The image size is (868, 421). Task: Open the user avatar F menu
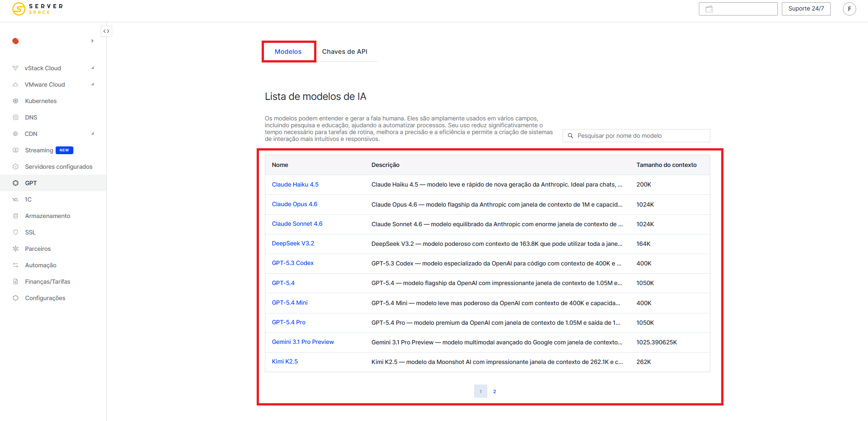849,9
